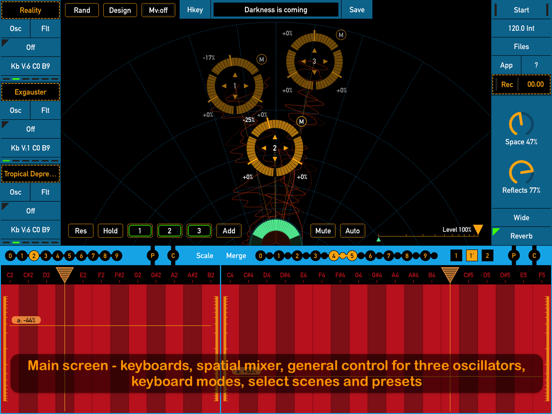552x414 pixels.
Task: Click the Save button
Action: coord(357,10)
